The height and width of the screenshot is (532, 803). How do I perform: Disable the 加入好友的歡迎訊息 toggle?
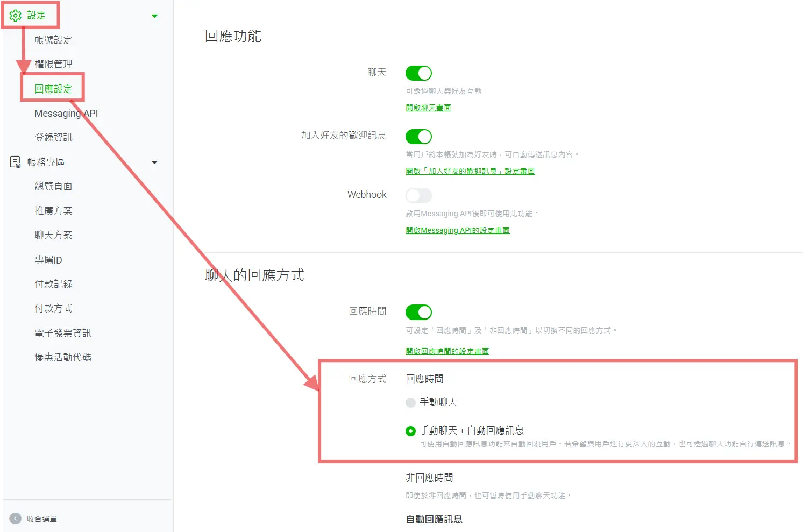[418, 137]
